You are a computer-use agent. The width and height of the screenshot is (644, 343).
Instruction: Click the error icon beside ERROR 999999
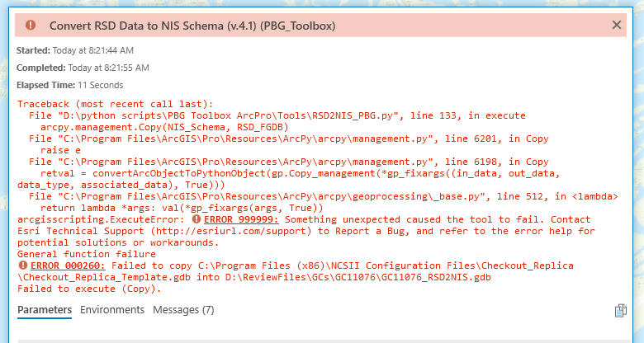coord(196,220)
